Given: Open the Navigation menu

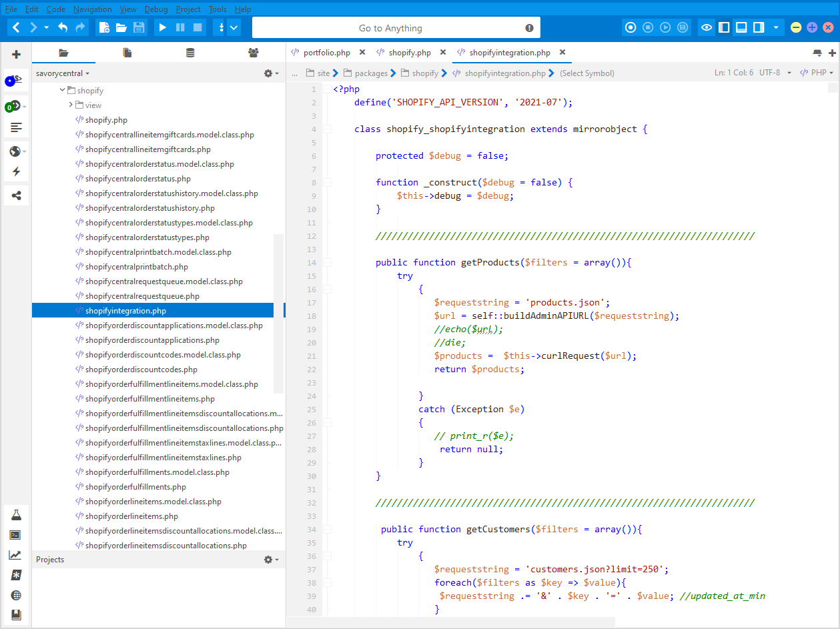Looking at the screenshot, I should point(93,9).
